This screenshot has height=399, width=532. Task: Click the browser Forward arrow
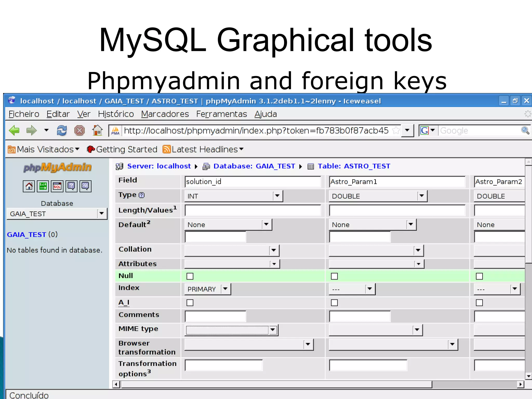31,130
